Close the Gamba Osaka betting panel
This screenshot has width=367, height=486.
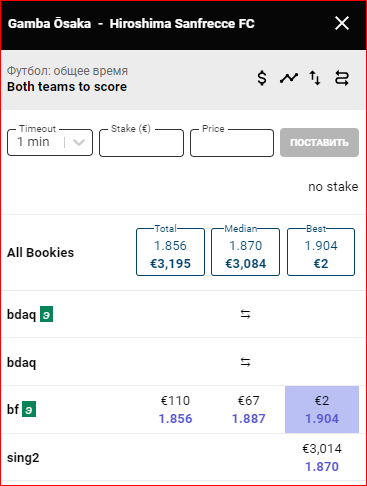(342, 23)
